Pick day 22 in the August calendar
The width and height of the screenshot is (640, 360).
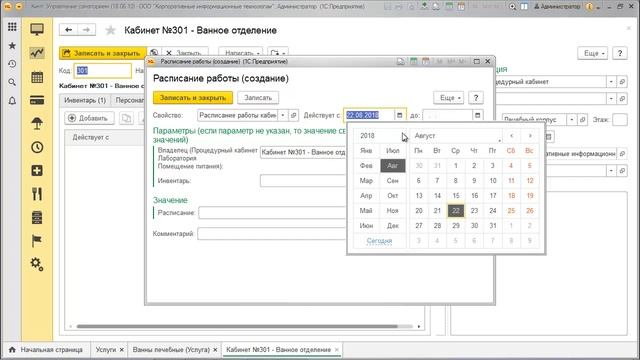point(456,211)
